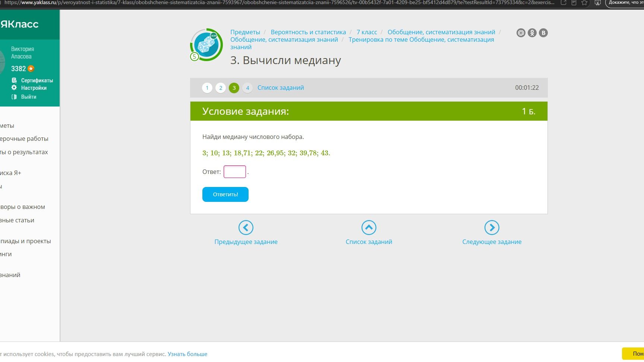Viewport: 644px width, 362px height.
Task: Open 'Предметы' breadcrumb link
Action: coord(245,32)
